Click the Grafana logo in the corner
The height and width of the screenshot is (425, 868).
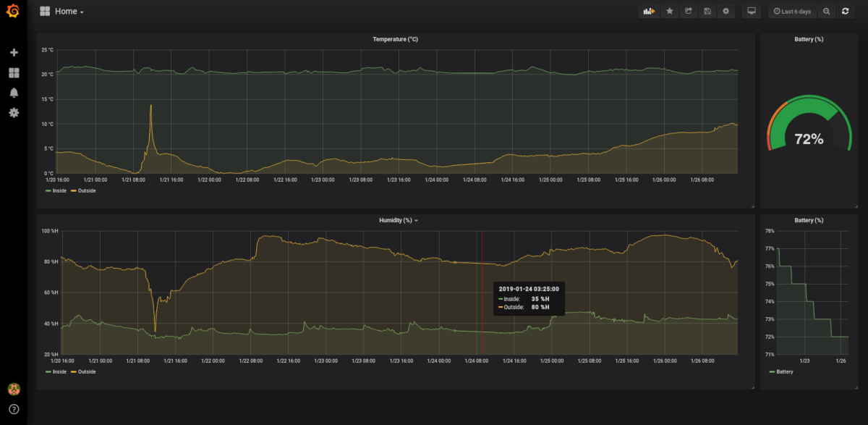(13, 11)
